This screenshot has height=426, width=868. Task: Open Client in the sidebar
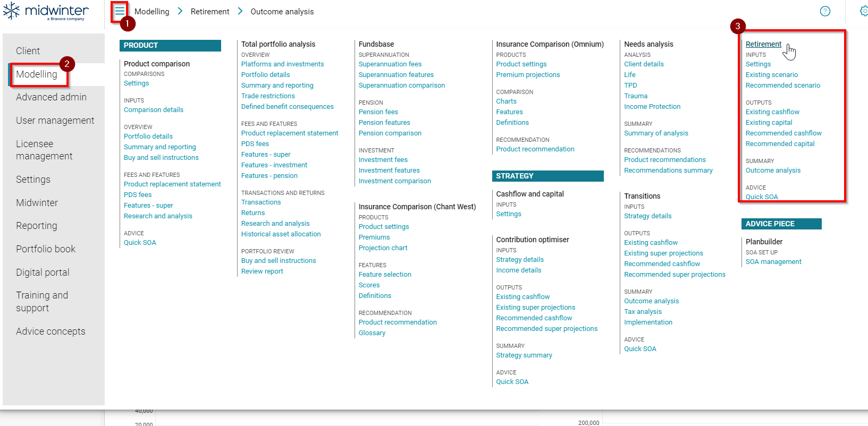pyautogui.click(x=28, y=51)
